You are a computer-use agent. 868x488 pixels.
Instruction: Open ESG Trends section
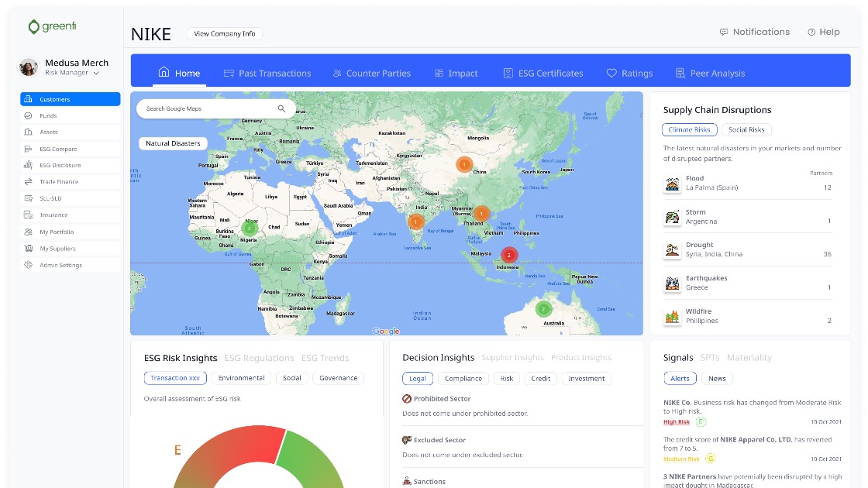(325, 358)
